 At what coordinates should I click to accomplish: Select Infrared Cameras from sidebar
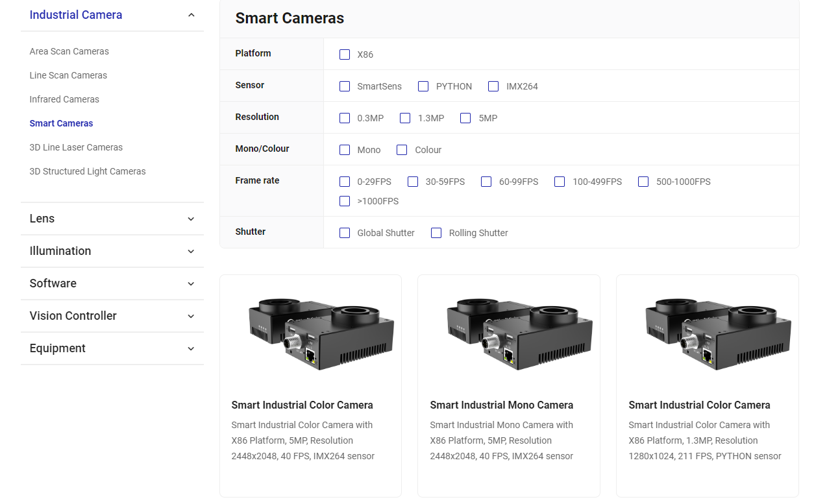64,99
